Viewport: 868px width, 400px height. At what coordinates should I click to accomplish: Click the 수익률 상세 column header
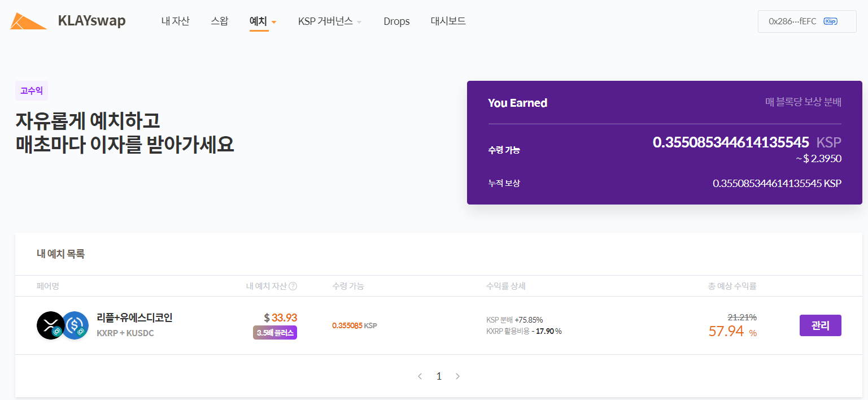506,286
